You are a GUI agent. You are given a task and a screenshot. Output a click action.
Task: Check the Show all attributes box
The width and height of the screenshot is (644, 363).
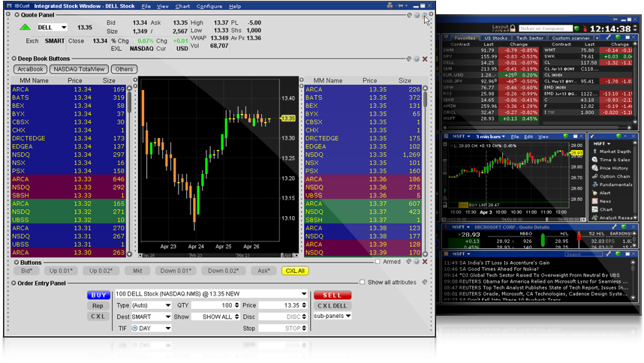point(363,283)
